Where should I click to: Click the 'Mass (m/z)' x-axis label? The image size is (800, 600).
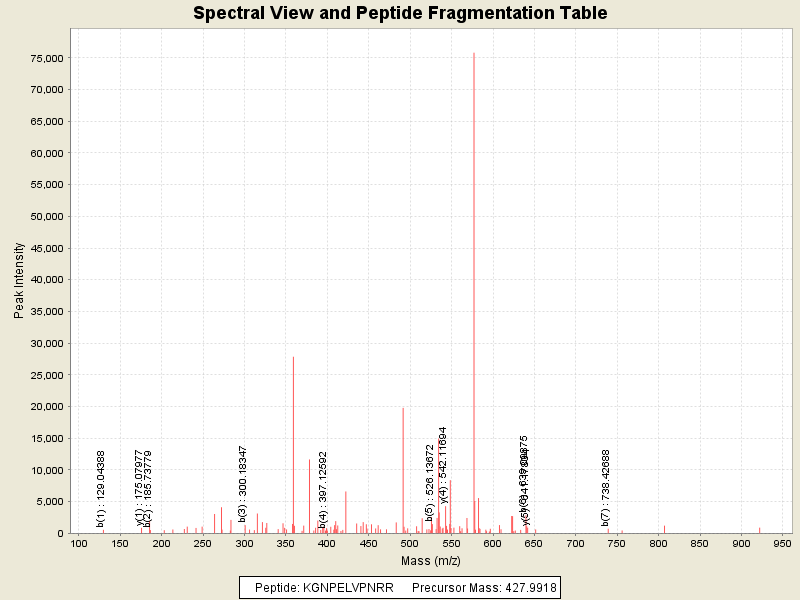(x=432, y=561)
